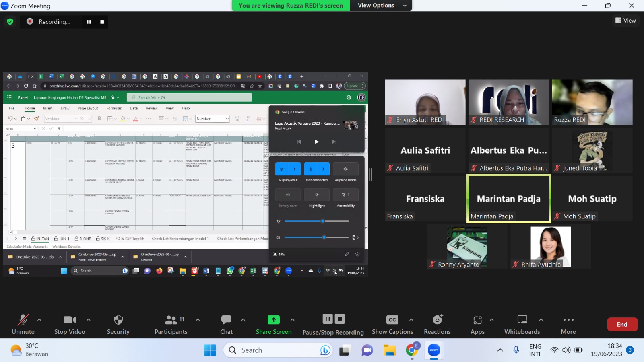644x362 pixels.
Task: Change the layout with the View button
Action: [x=625, y=20]
